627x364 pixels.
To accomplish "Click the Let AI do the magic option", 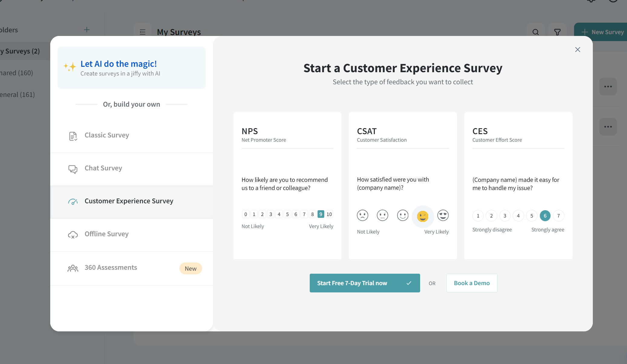I will [132, 68].
